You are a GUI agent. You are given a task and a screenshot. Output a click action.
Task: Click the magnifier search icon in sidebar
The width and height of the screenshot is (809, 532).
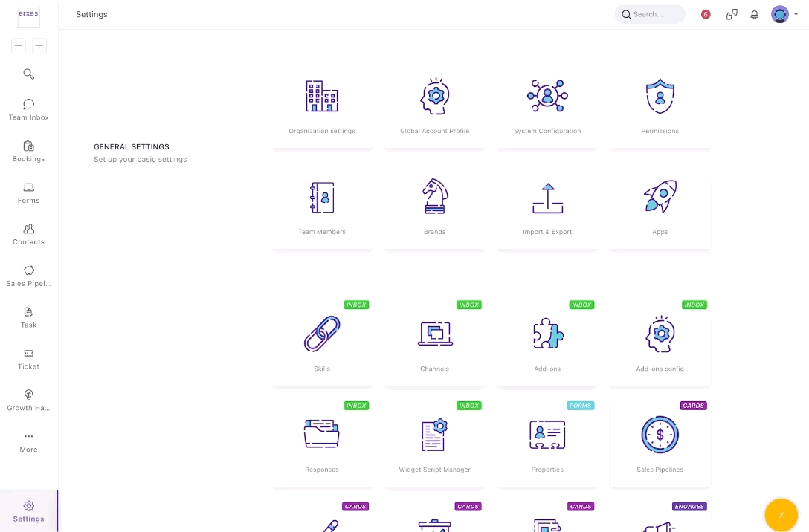29,74
